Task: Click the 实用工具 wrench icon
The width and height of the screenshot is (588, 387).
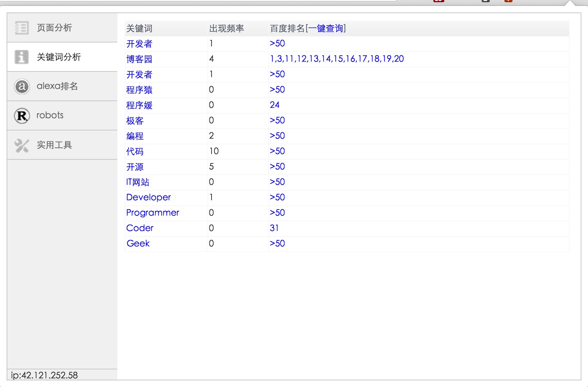Action: pyautogui.click(x=22, y=145)
